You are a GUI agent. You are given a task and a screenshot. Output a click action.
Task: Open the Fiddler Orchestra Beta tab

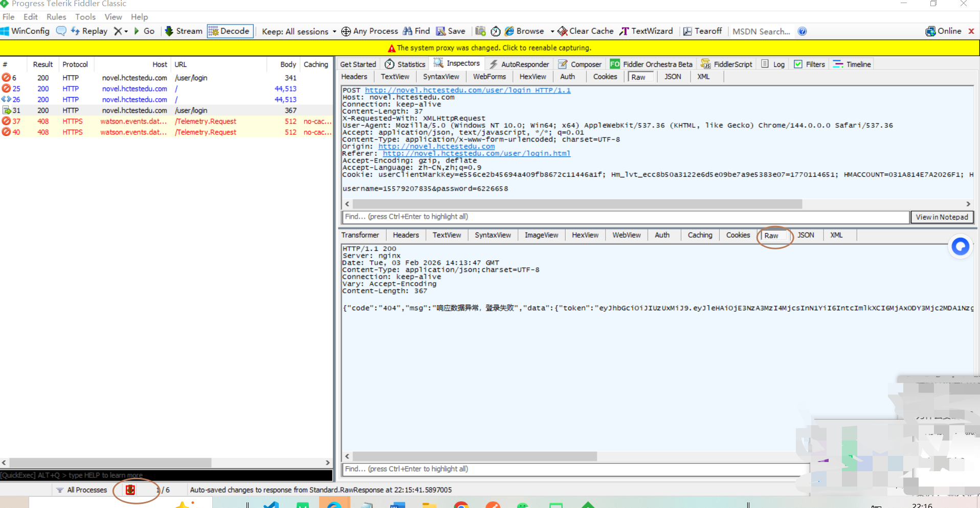pos(651,64)
